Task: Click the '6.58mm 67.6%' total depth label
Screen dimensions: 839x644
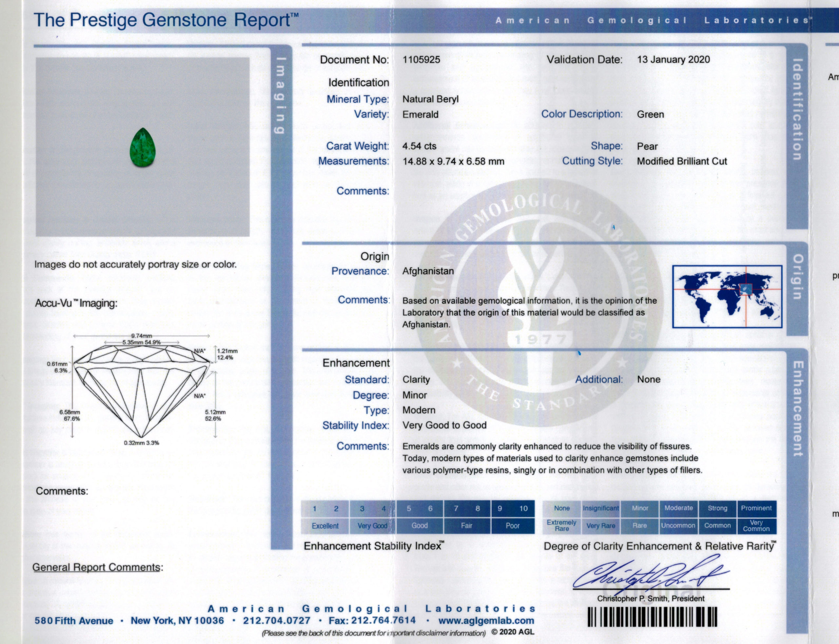Action: (70, 415)
